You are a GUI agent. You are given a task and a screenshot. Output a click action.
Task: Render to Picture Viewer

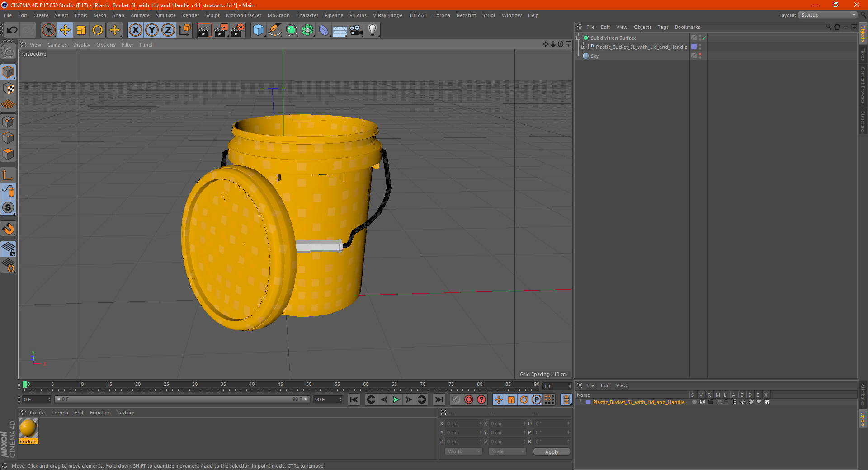tap(221, 30)
